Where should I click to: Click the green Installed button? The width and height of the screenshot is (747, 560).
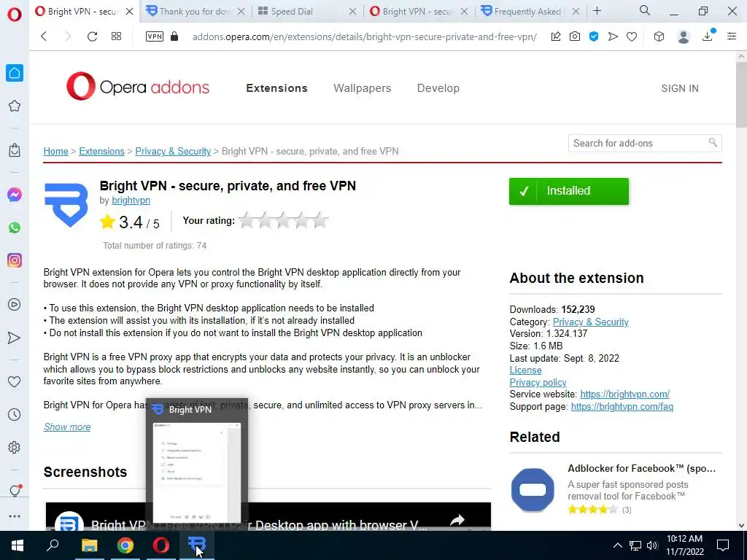[x=569, y=191]
